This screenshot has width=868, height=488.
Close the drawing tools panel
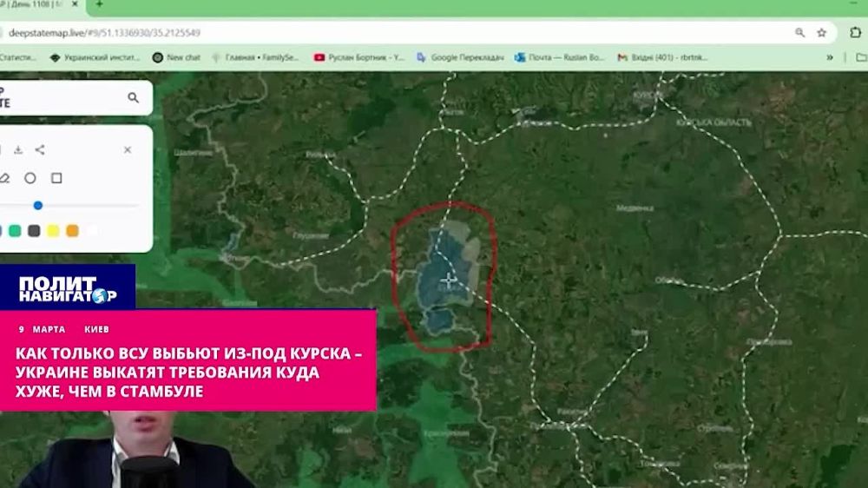click(x=128, y=149)
